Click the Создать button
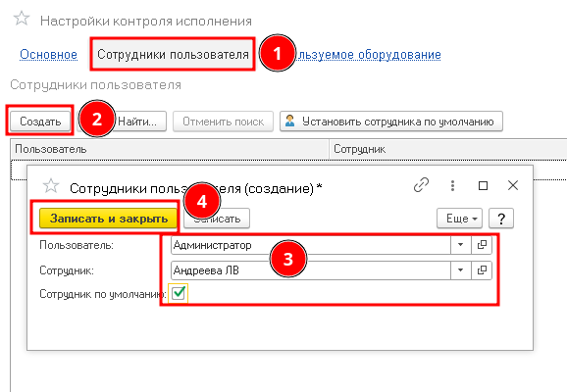Viewport: 567px width, 392px height. [40, 122]
